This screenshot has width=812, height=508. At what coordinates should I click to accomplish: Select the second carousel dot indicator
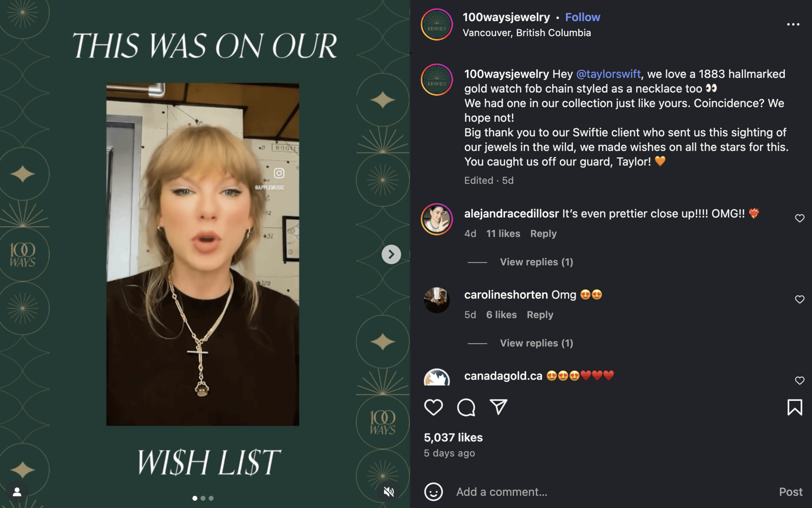click(203, 498)
